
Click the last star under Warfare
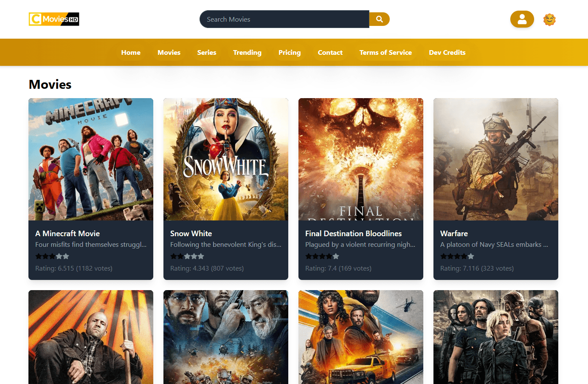pyautogui.click(x=470, y=256)
